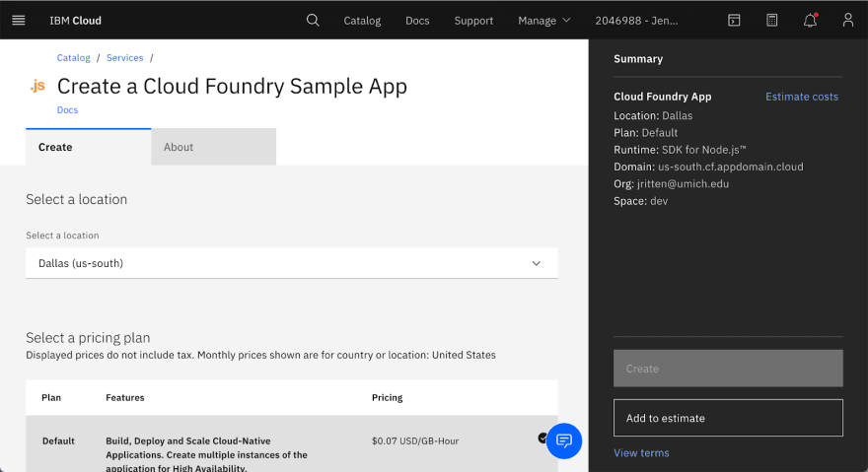This screenshot has width=868, height=472.
Task: Switch to the Create tab
Action: 89,147
